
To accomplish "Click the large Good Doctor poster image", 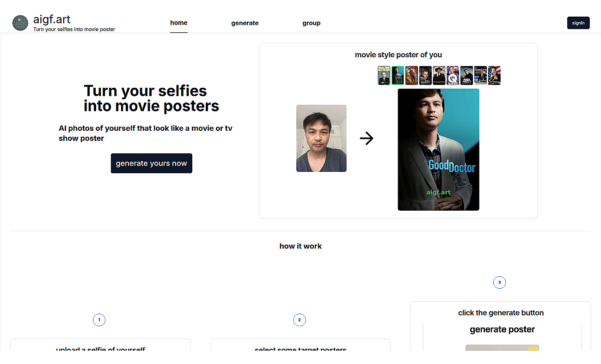I will [x=438, y=150].
